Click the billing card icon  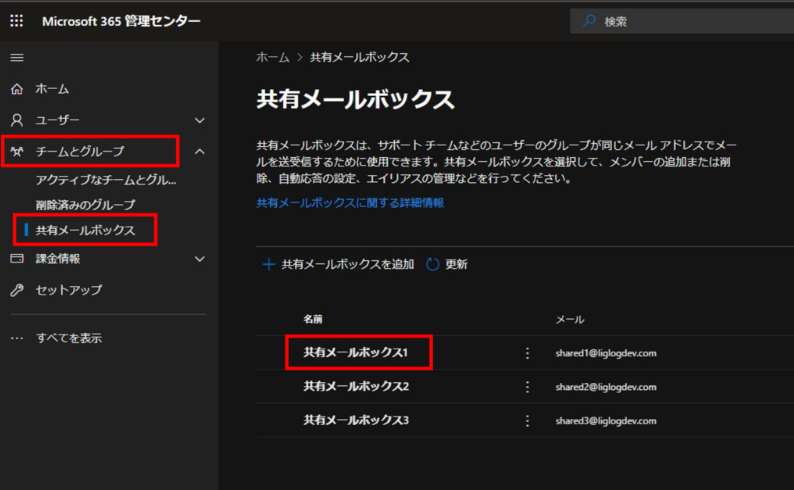tap(17, 259)
